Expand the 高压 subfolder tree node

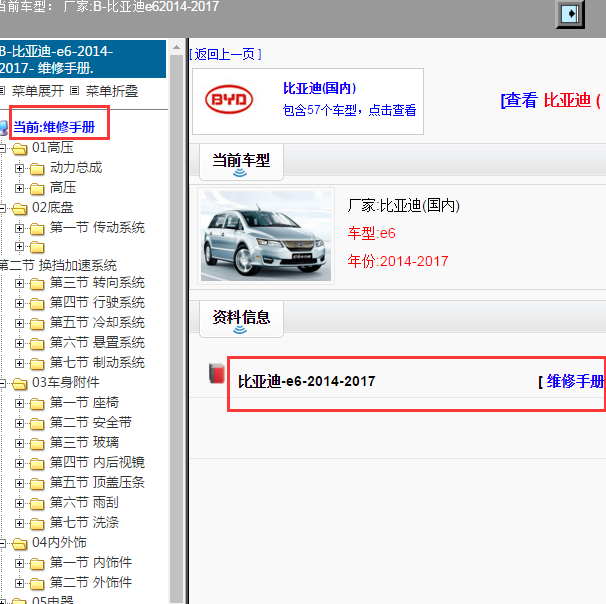click(x=19, y=189)
